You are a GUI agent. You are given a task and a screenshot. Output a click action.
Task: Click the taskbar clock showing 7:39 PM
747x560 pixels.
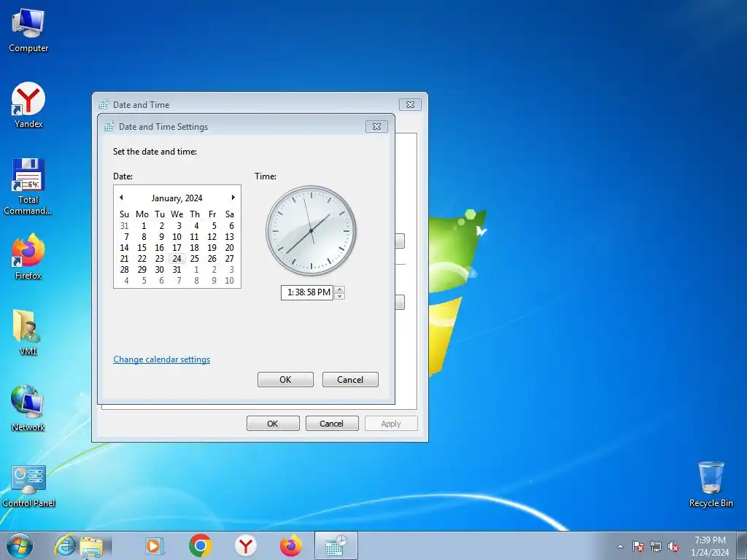click(710, 545)
